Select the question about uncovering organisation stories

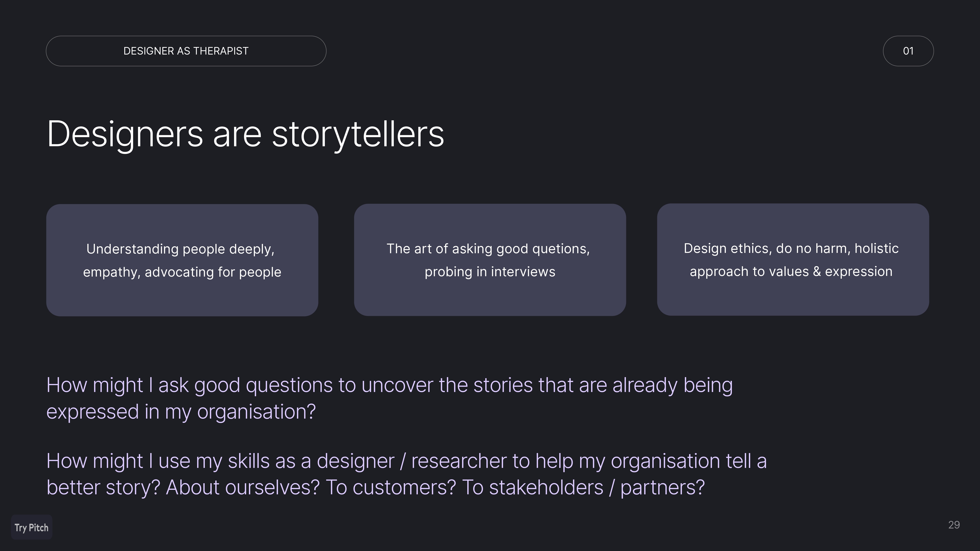click(x=390, y=398)
